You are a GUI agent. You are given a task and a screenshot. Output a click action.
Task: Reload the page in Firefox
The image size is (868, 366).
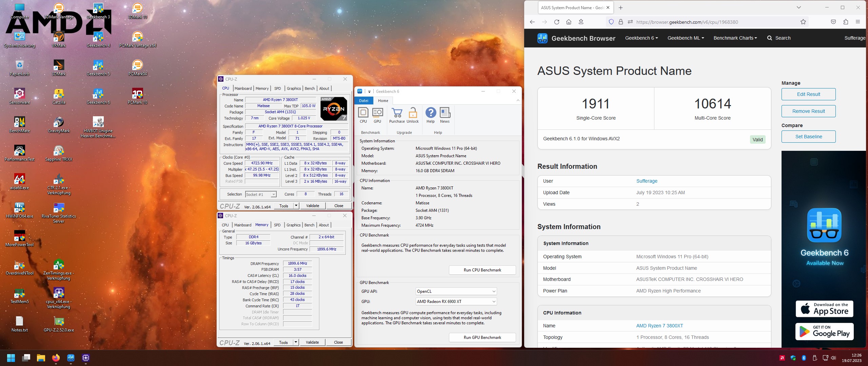click(x=556, y=22)
